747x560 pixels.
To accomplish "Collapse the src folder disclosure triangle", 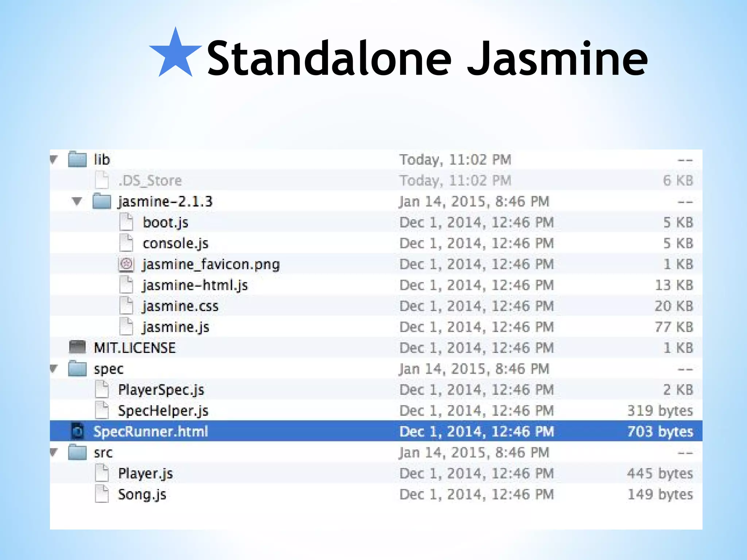I will point(54,452).
